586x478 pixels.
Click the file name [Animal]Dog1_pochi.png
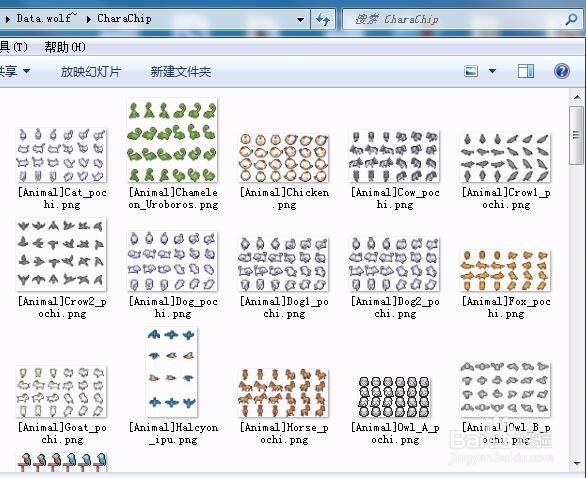pyautogui.click(x=284, y=308)
